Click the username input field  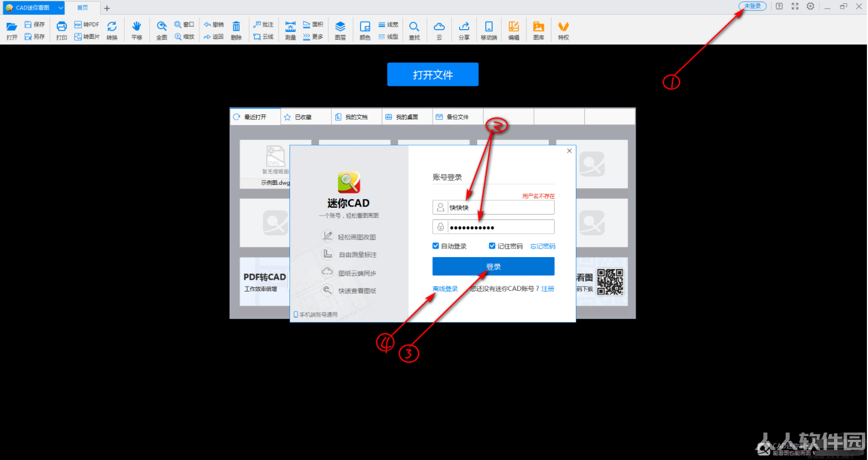(x=493, y=207)
